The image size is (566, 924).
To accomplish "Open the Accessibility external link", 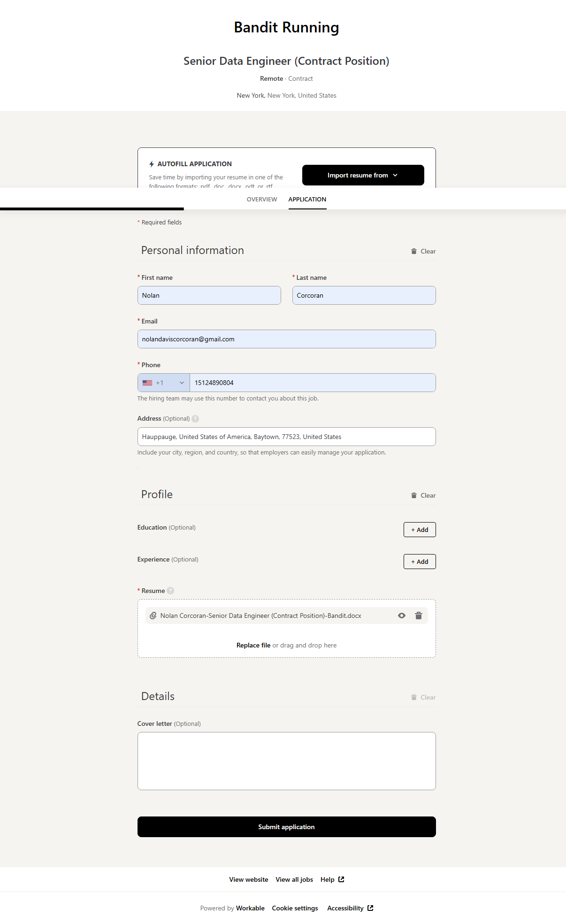I will point(350,908).
